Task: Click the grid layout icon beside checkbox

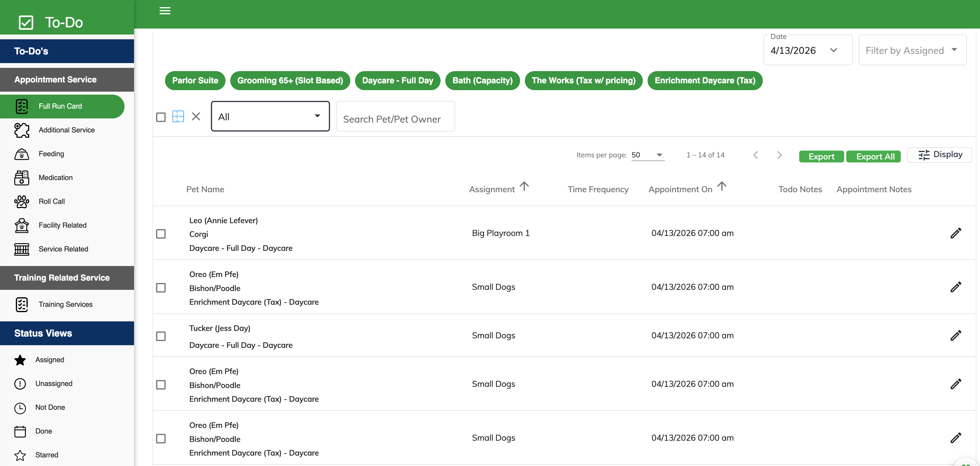Action: pyautogui.click(x=178, y=116)
